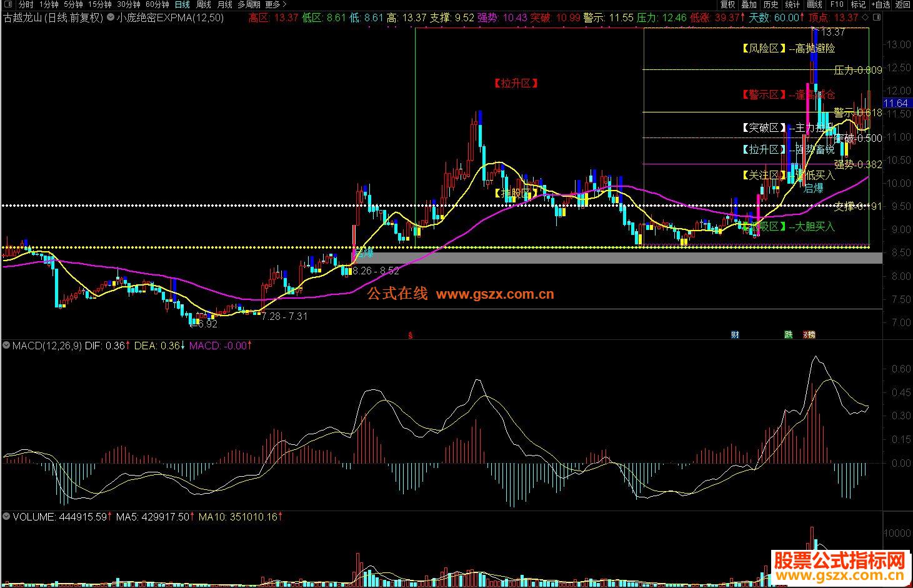Click the 强势 10.43 readout

tap(502, 17)
